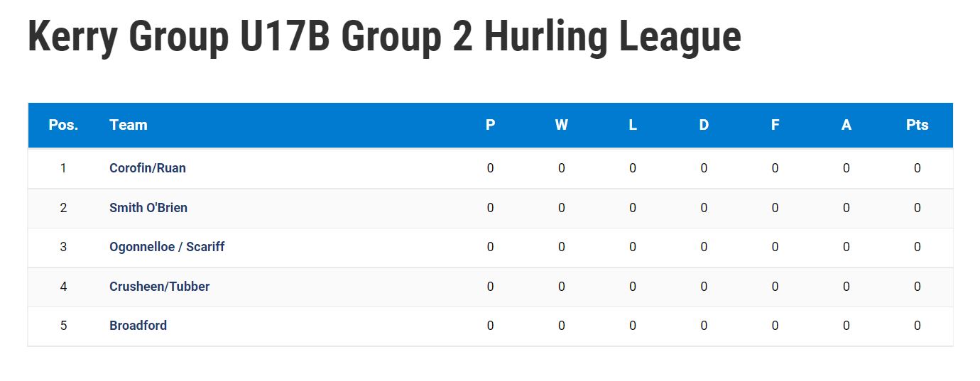
Task: Open the Broadford team link
Action: pos(138,326)
